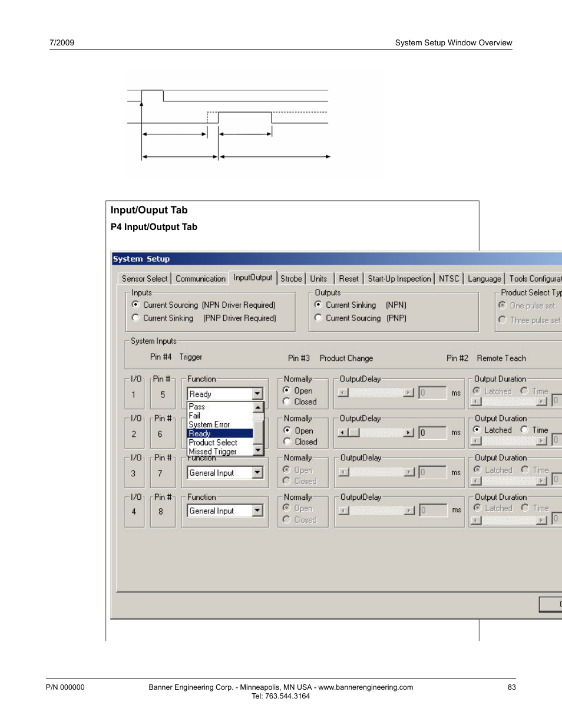Screen dimensions: 562x728
Task: Open I/O 1 Function dropdown arrow
Action: [257, 394]
